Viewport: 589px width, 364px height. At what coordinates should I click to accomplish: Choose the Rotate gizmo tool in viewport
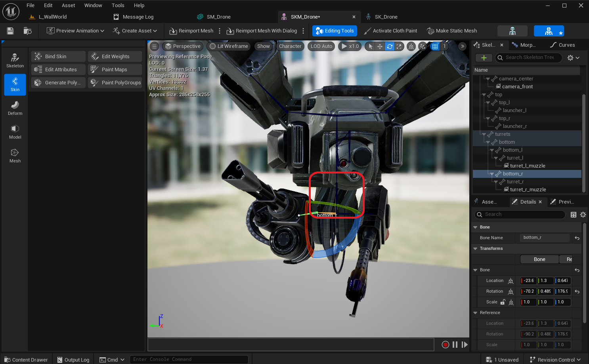390,46
